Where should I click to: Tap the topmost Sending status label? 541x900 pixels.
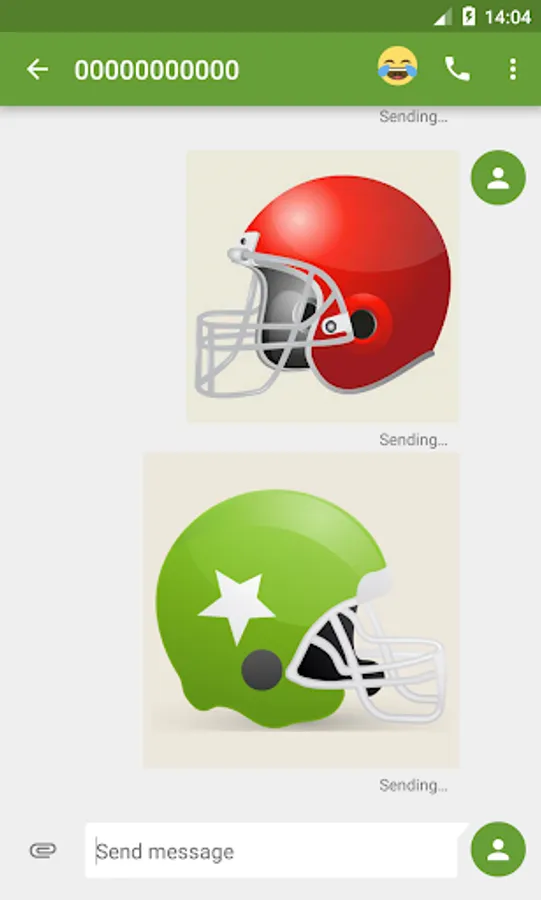413,117
